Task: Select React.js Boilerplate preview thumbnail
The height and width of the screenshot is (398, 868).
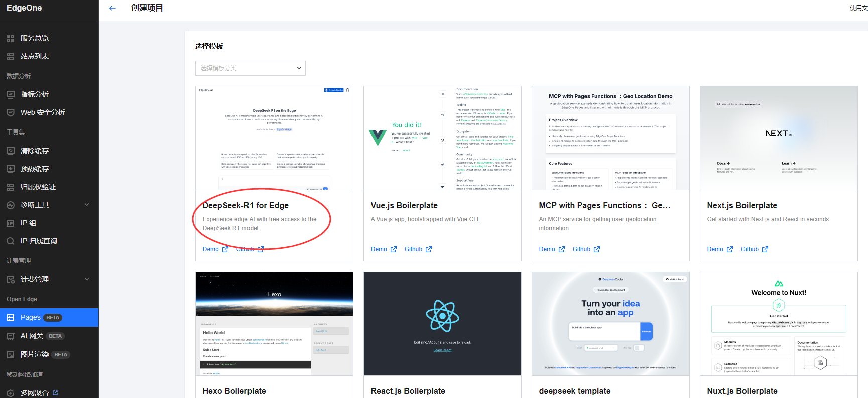Action: pyautogui.click(x=442, y=324)
